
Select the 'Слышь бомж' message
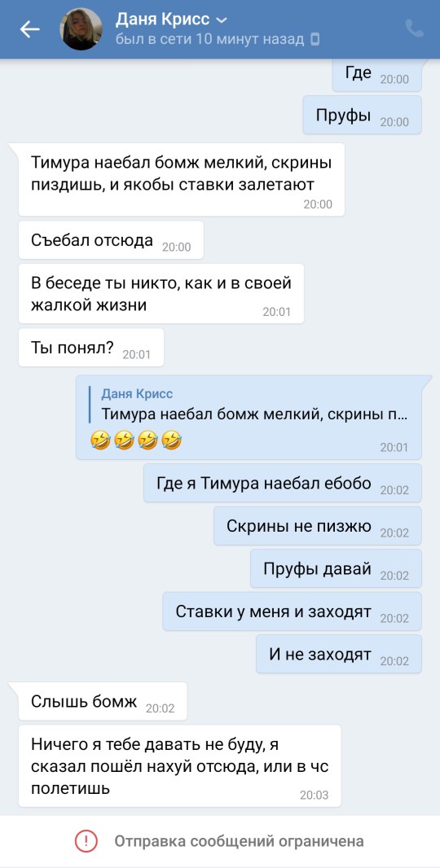click(x=103, y=701)
